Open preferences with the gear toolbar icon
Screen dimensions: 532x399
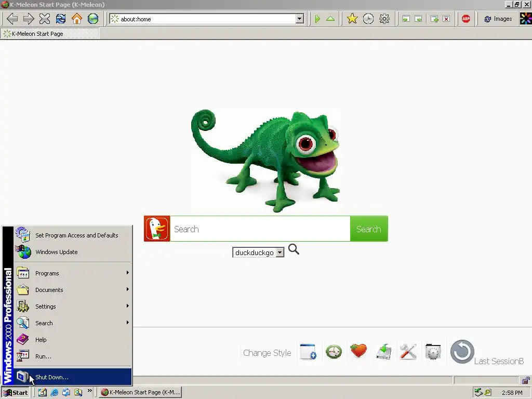coord(384,19)
